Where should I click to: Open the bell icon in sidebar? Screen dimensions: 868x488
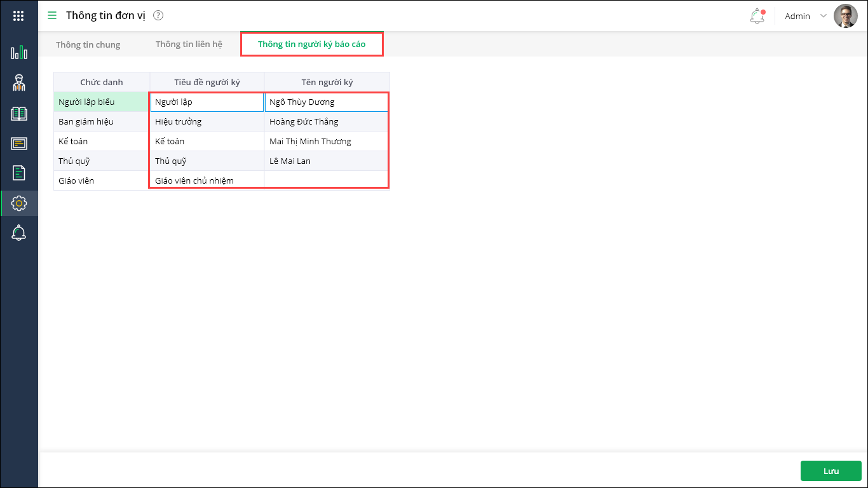(x=19, y=233)
